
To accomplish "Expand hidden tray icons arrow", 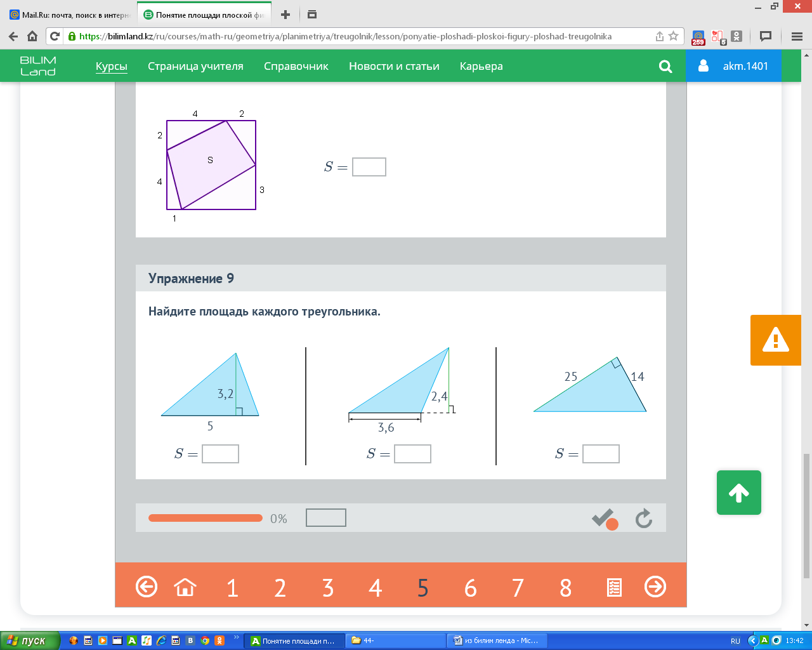I will pos(753,640).
